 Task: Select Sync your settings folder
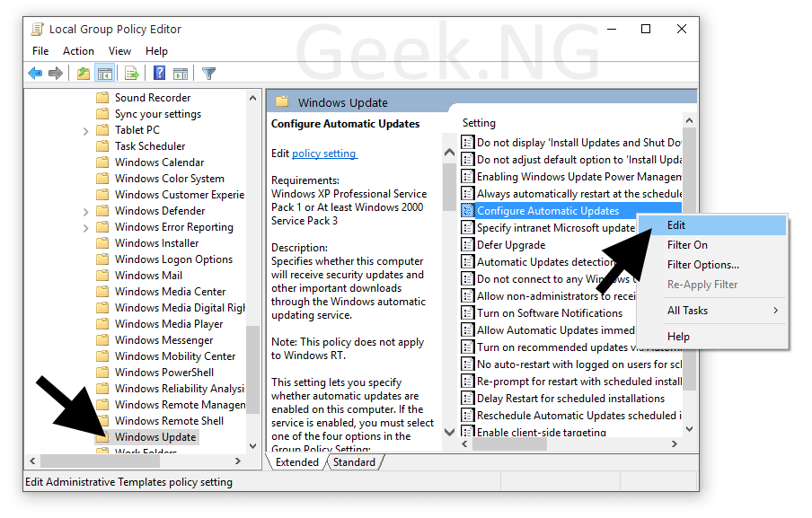[158, 114]
